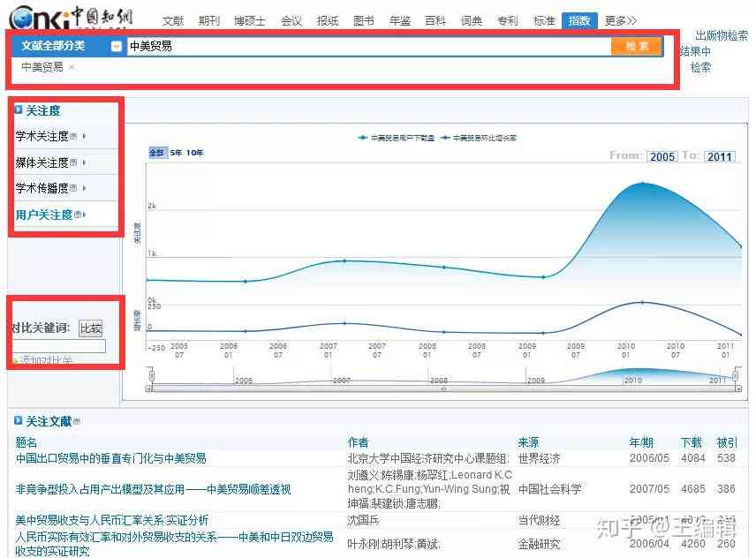This screenshot has width=756, height=558.
Task: Click the timeline scrollbar right arrow
Action: click(738, 388)
